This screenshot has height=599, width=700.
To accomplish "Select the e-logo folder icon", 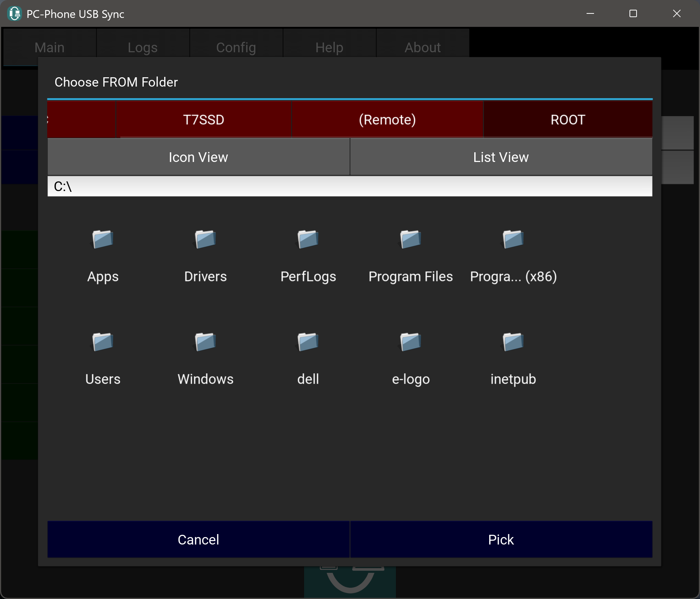I will (410, 342).
